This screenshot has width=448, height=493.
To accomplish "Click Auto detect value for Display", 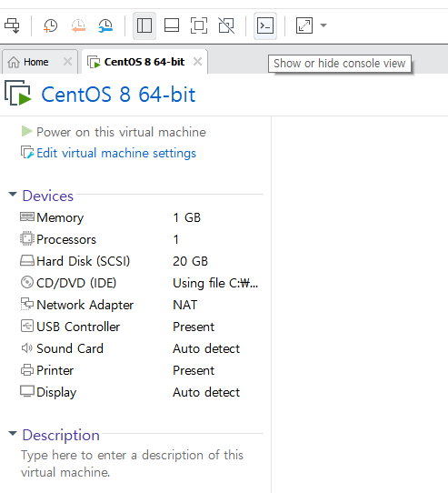I will tap(206, 392).
